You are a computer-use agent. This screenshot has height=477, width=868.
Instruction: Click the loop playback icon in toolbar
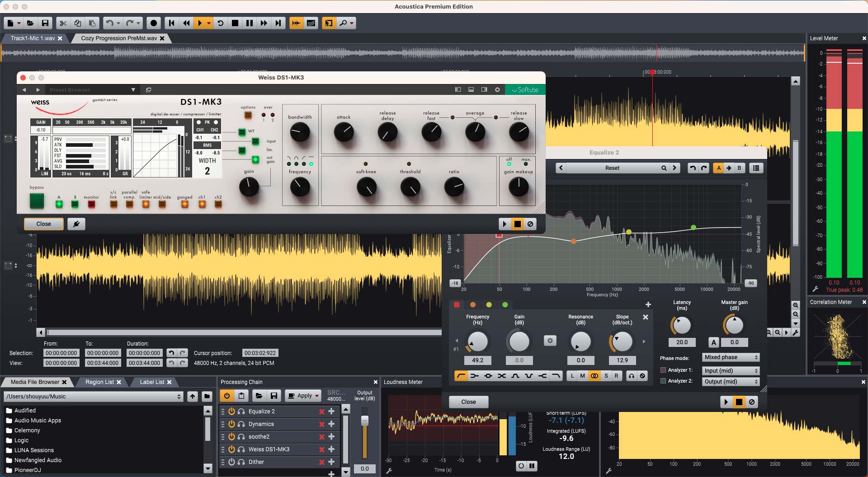click(x=221, y=23)
